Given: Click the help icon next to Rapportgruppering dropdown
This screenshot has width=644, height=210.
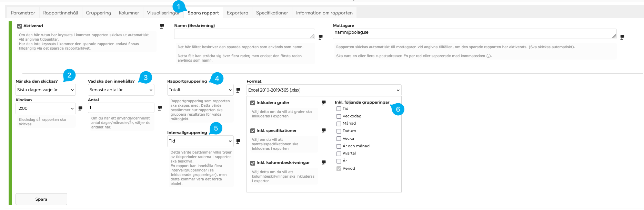Looking at the screenshot, I should (x=238, y=90).
